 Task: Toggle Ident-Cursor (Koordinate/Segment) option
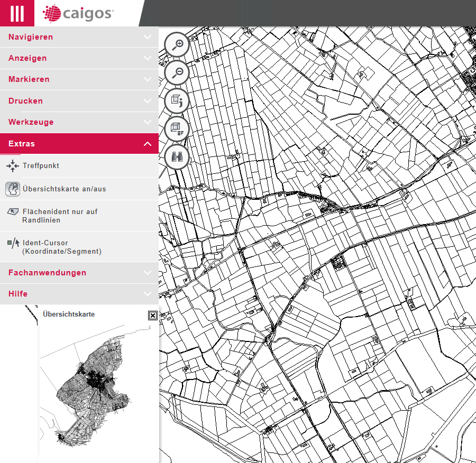tap(61, 247)
